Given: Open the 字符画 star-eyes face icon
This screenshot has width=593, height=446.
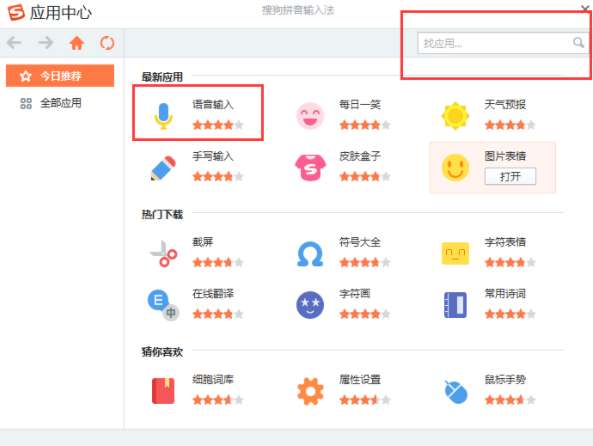Looking at the screenshot, I should [310, 305].
